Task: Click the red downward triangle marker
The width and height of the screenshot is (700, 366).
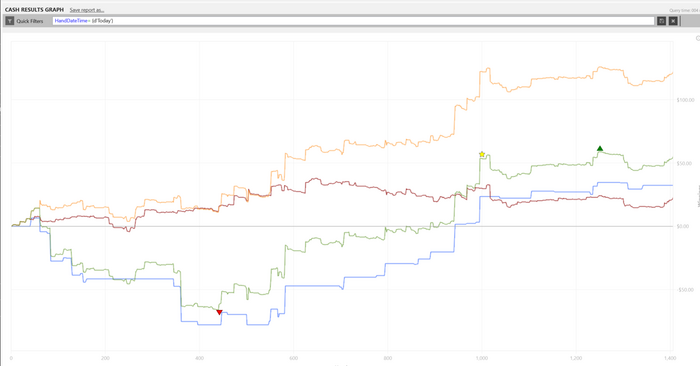Action: pos(219,312)
